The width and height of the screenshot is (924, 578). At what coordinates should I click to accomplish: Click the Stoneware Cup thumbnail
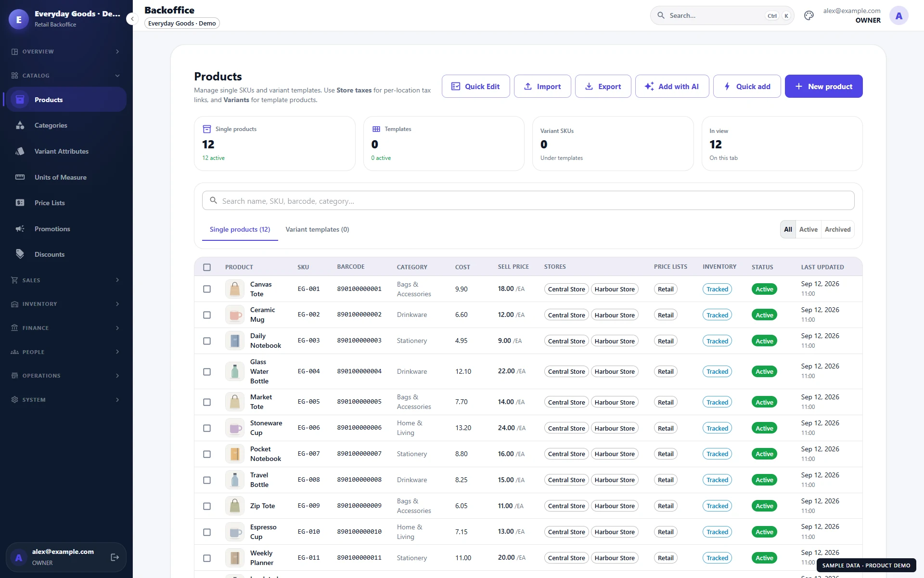tap(235, 428)
